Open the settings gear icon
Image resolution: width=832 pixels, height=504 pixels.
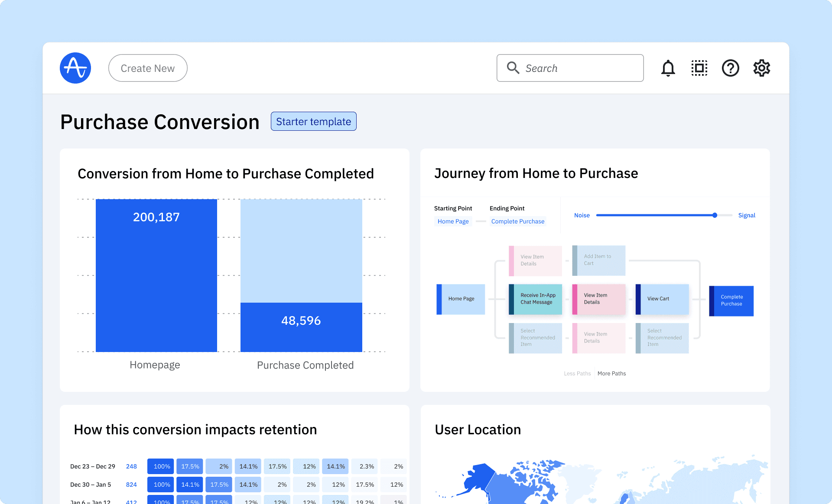point(761,68)
